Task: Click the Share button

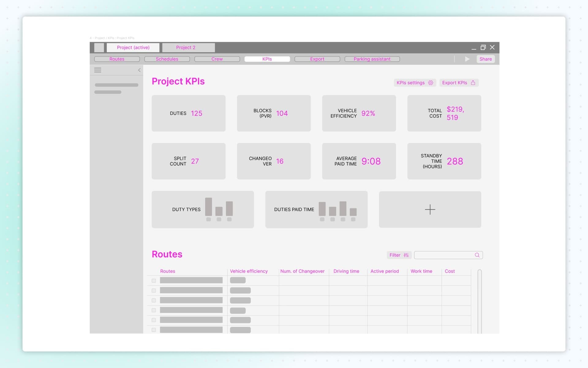Action: pos(485,59)
